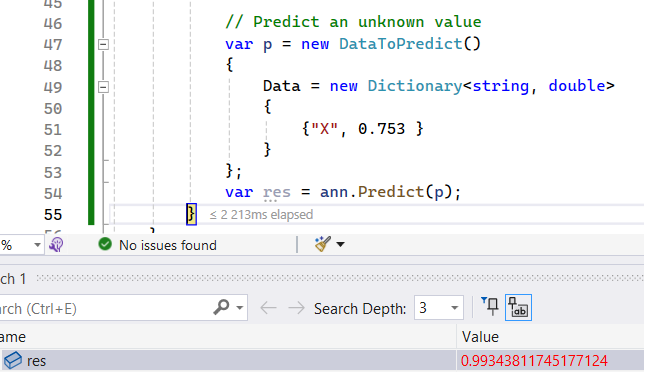Click the green No issues found checkmark
The width and height of the screenshot is (652, 372).
[105, 244]
